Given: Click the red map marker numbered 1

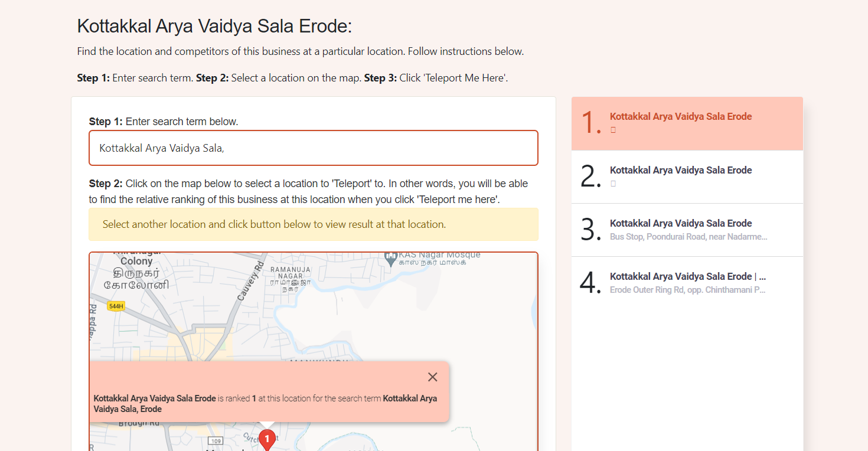Looking at the screenshot, I should coord(267,440).
